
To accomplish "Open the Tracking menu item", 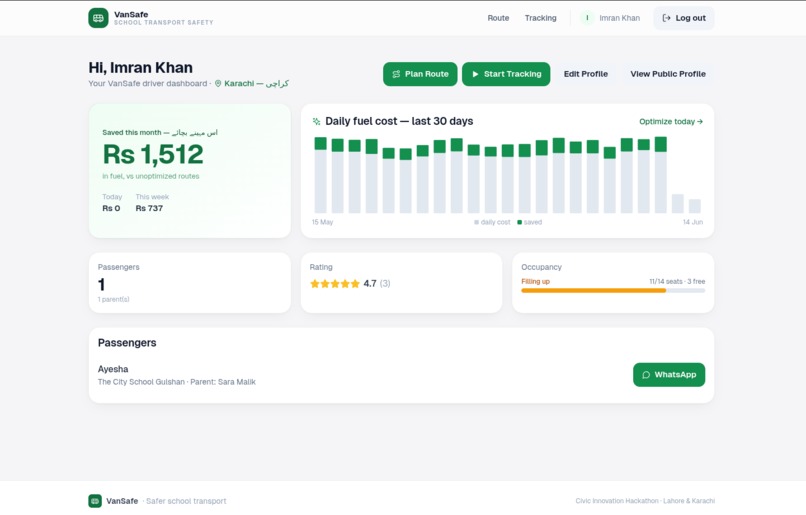I will 540,18.
